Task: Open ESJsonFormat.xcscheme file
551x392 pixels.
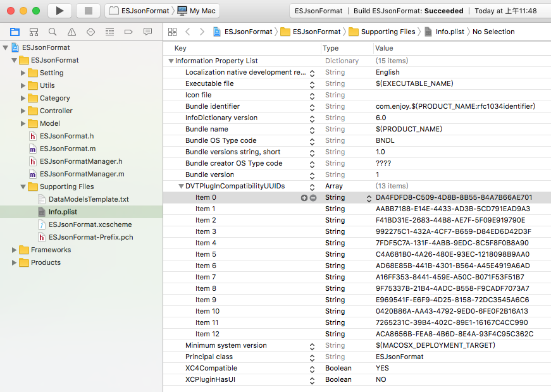Action: 90,224
